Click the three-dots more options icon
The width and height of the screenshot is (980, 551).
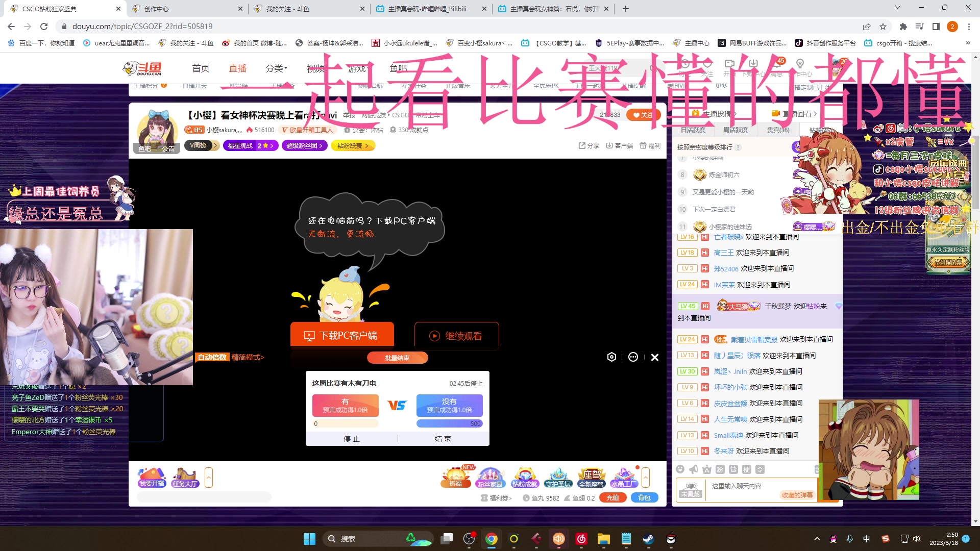pos(633,357)
